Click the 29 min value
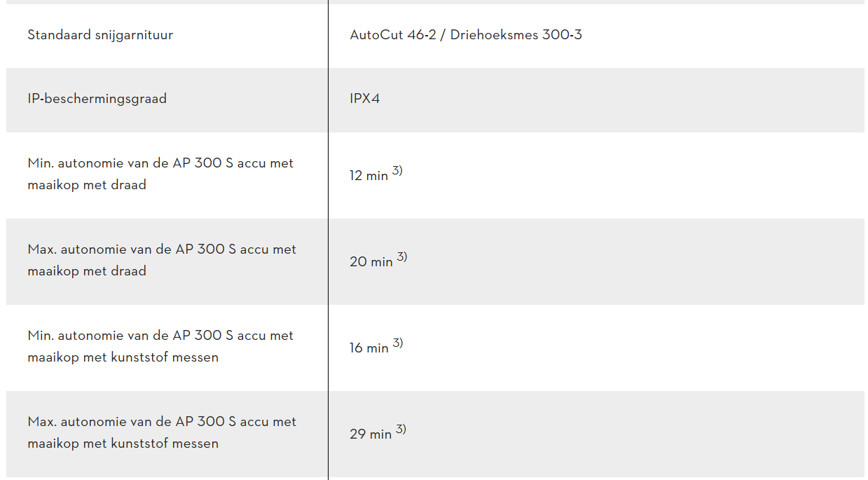Viewport: 868px width, 480px height. click(x=371, y=434)
